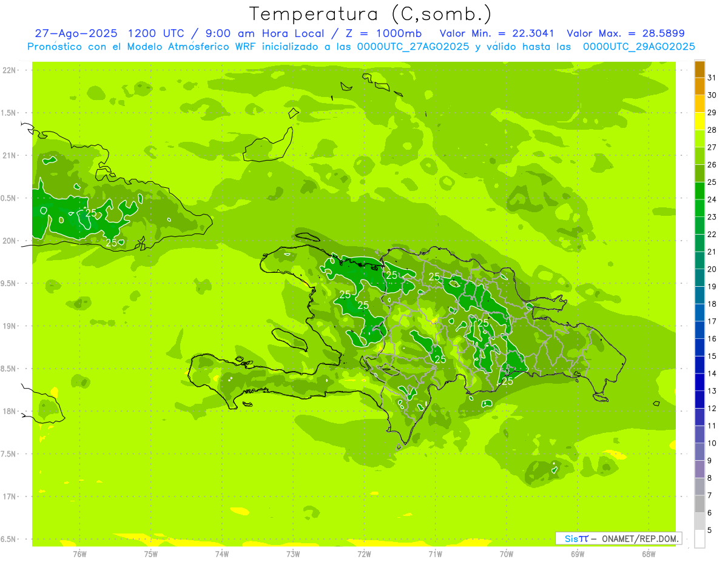Click the '17N' latitude axis label

(10, 497)
